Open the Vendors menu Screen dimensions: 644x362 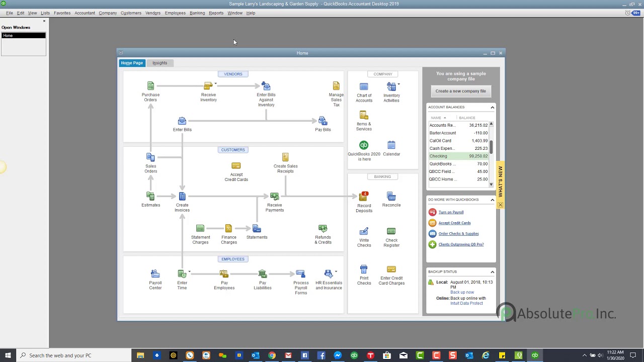(x=153, y=13)
